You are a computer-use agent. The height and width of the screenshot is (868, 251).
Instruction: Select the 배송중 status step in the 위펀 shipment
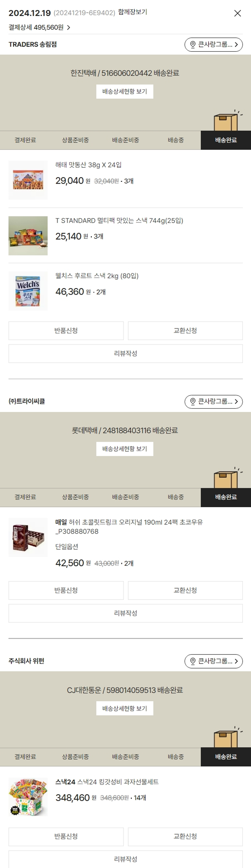click(x=176, y=757)
